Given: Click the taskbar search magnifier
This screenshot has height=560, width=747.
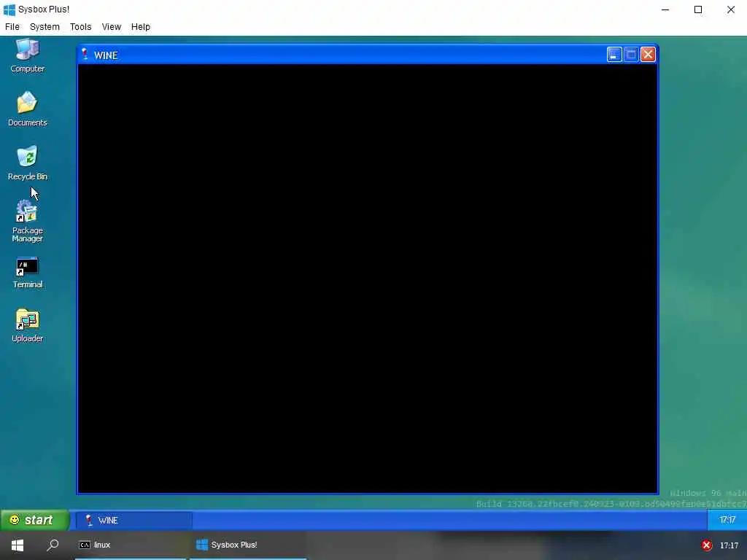Looking at the screenshot, I should pyautogui.click(x=53, y=545).
